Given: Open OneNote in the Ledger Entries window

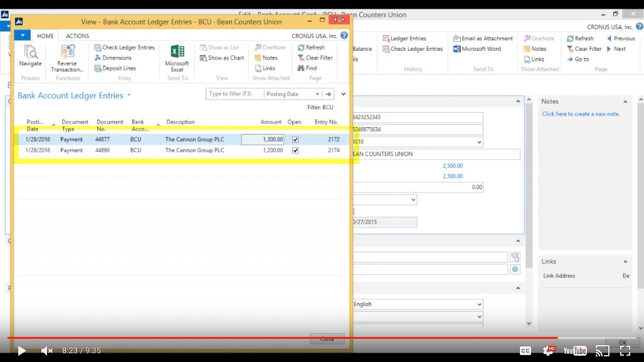Looking at the screenshot, I should [270, 47].
